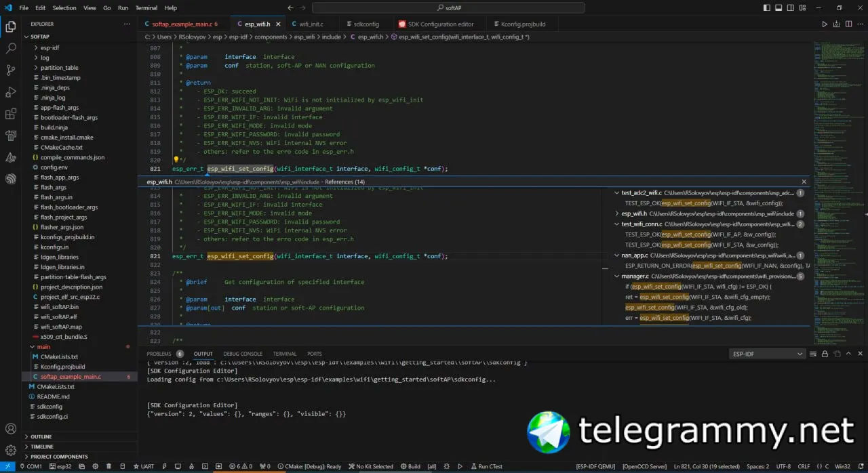Click Build Flash Monitor flame icon
This screenshot has width=868, height=473.
click(191, 466)
